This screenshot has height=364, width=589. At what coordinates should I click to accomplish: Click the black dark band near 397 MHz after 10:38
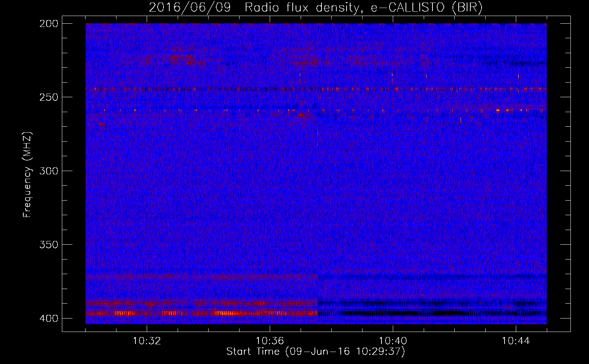(433, 313)
